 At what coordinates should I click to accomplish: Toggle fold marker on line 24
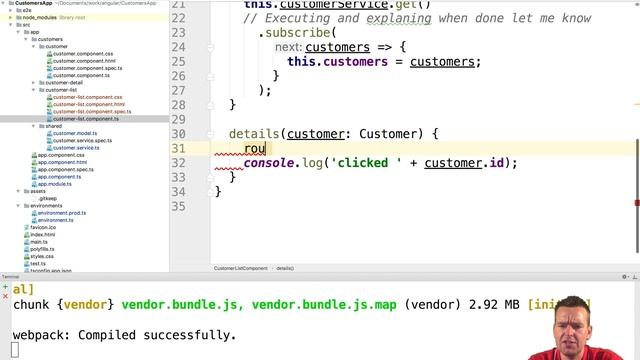(211, 48)
